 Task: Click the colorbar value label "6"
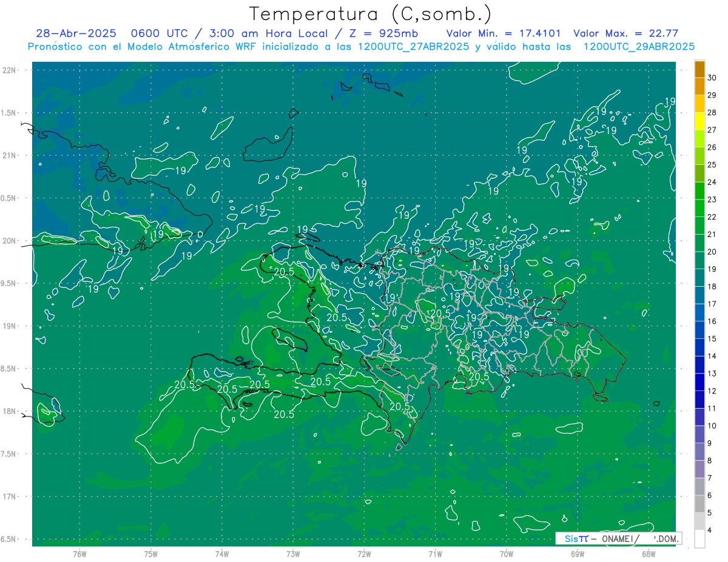pyautogui.click(x=710, y=495)
